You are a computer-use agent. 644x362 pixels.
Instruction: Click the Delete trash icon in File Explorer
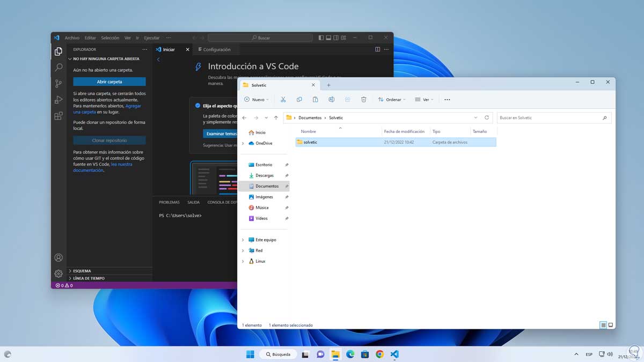(363, 99)
